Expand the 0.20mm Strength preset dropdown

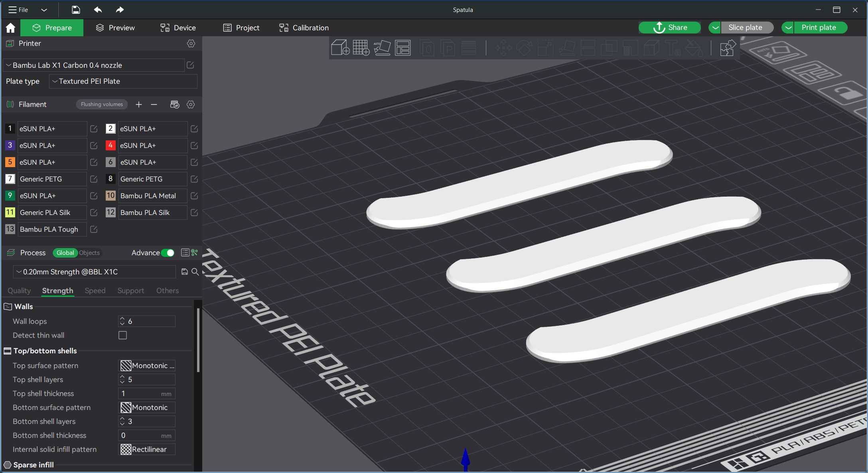click(95, 272)
